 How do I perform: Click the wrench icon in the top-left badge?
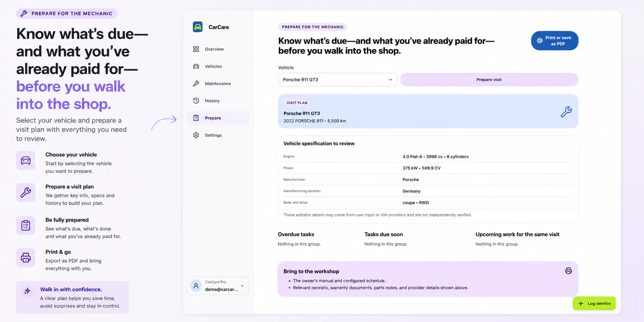[x=24, y=13]
